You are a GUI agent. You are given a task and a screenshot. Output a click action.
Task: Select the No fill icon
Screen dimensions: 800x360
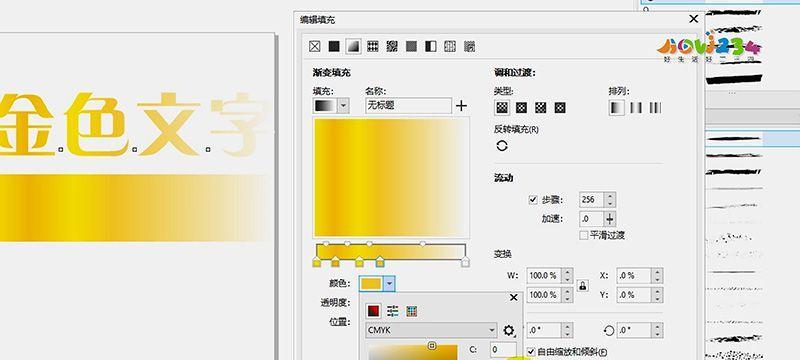[315, 47]
